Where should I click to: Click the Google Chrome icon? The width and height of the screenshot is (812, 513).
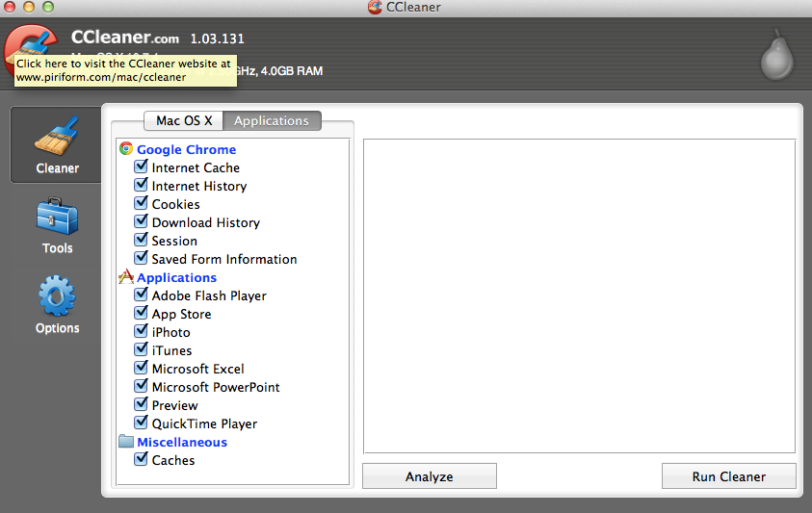pyautogui.click(x=126, y=149)
